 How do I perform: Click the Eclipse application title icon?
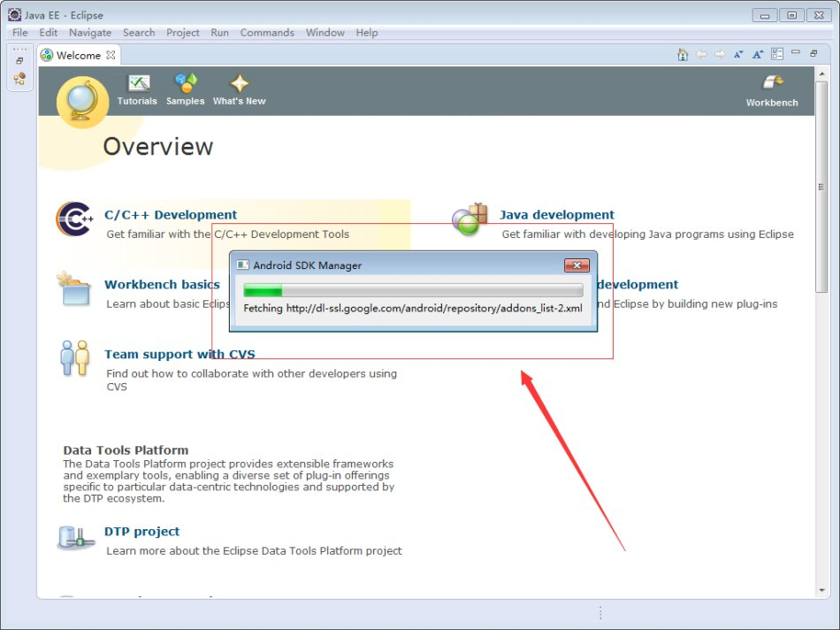pos(14,15)
